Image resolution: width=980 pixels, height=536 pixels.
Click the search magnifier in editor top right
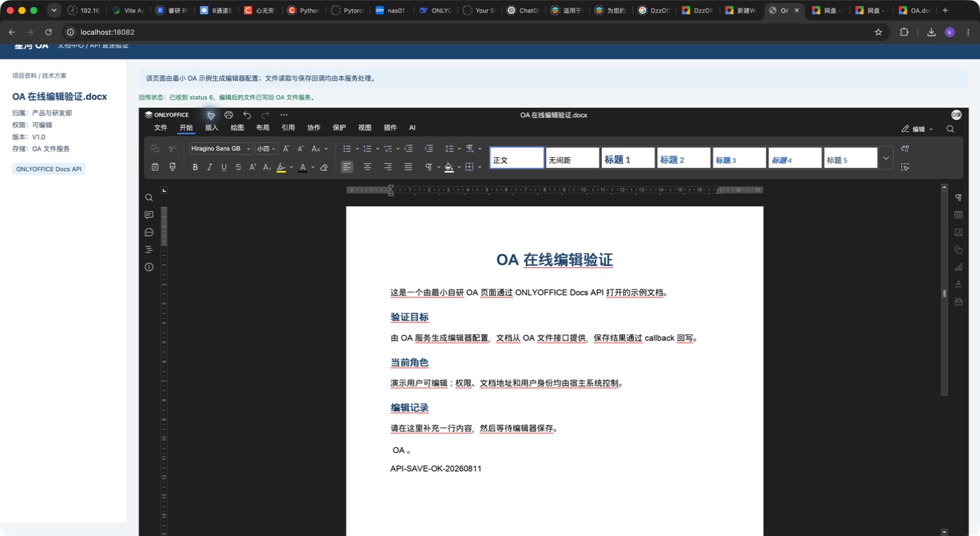click(950, 129)
